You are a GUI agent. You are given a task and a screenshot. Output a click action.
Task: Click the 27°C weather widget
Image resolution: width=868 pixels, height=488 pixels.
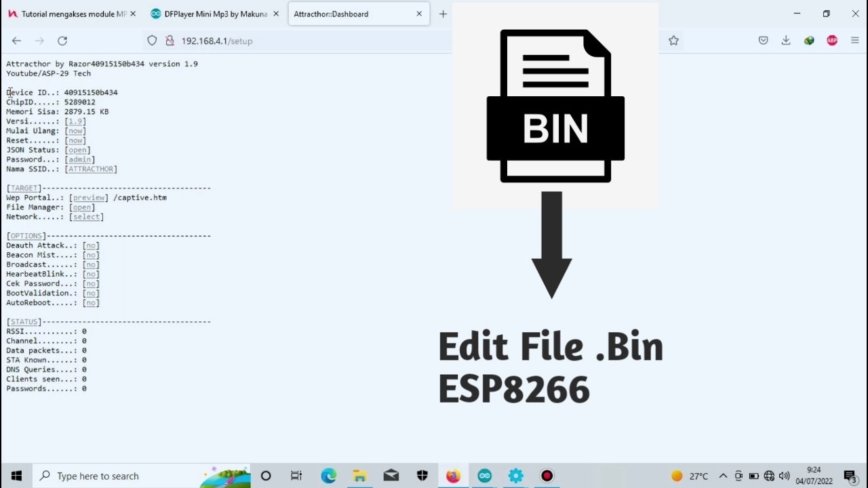690,476
